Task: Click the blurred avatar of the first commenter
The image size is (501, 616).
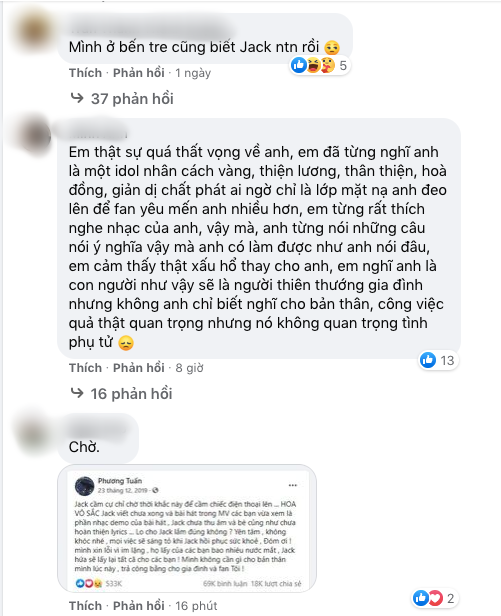Action: (37, 30)
